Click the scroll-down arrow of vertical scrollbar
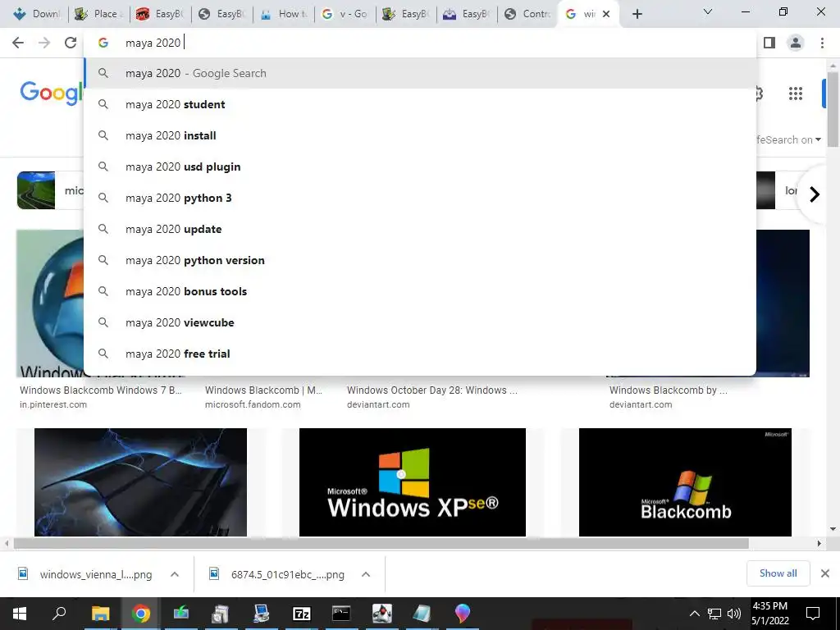This screenshot has height=630, width=840. coord(833,529)
